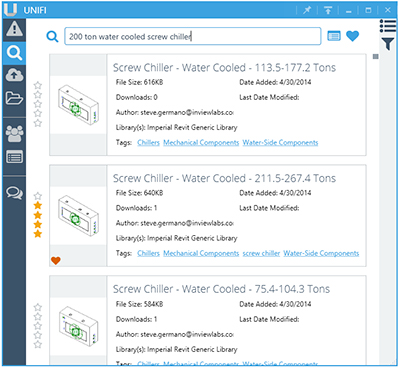Click the 113.5-177.2 Tons chiller thumbnail

click(x=78, y=105)
